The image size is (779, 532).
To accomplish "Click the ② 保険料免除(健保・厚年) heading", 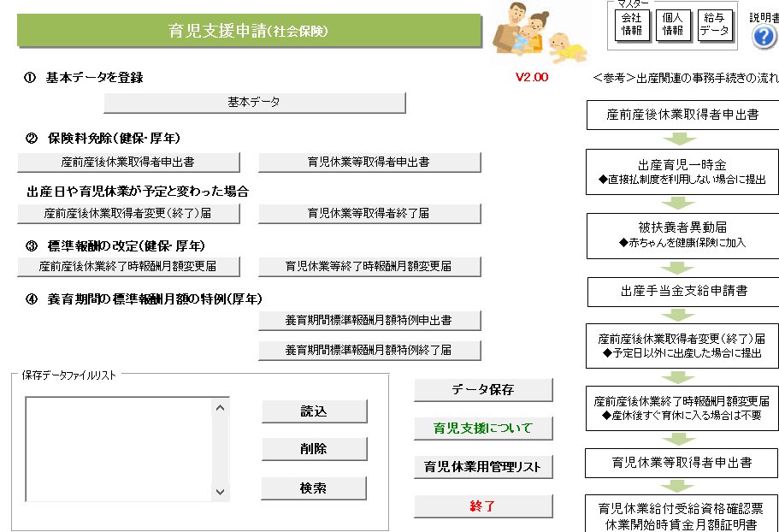I will (x=103, y=139).
